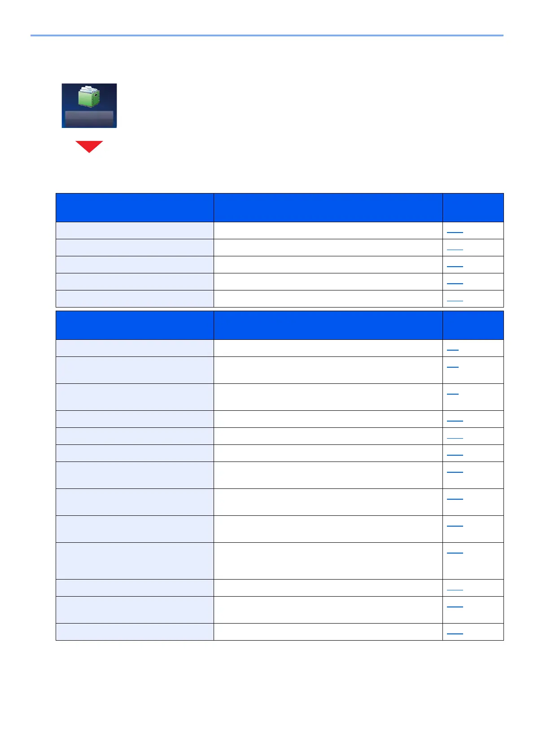Open page link in first table's fifth row
The height and width of the screenshot is (756, 534).
point(455,299)
